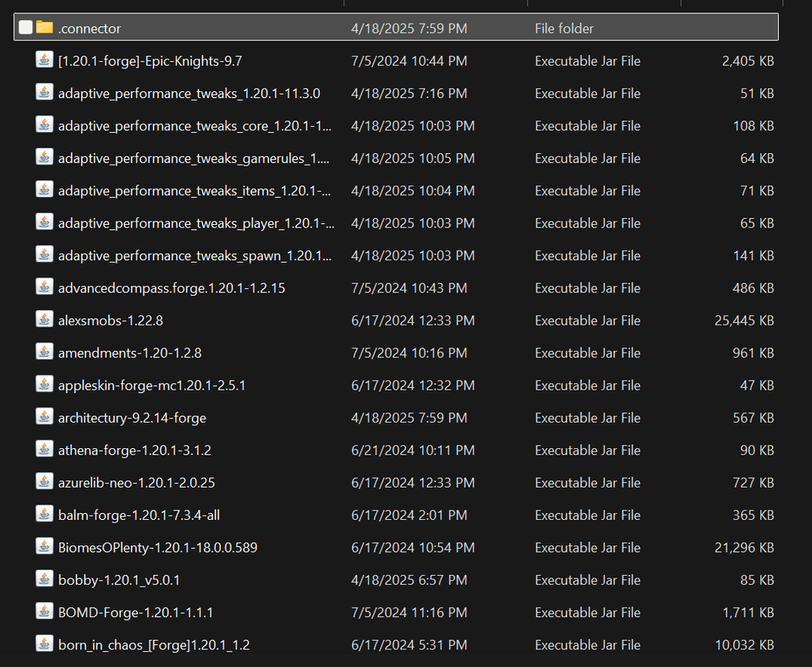Select the alexsmobs-1.22.8 jar icon
The width and height of the screenshot is (812, 667).
tap(45, 320)
